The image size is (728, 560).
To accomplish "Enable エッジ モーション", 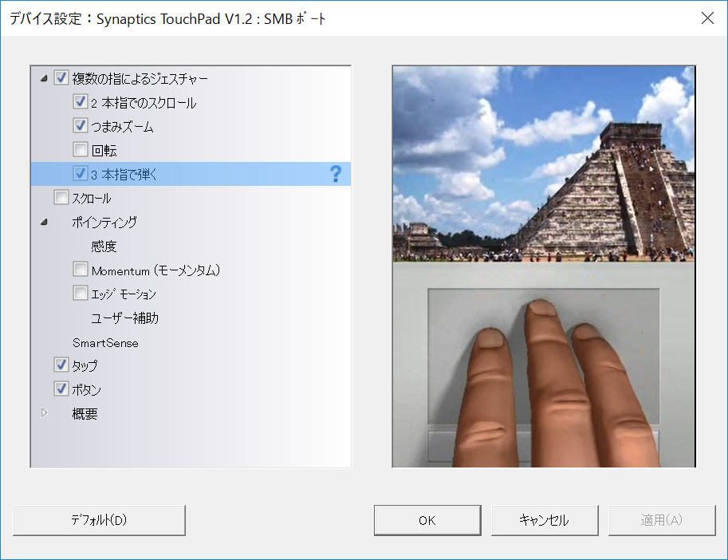I will (x=80, y=293).
